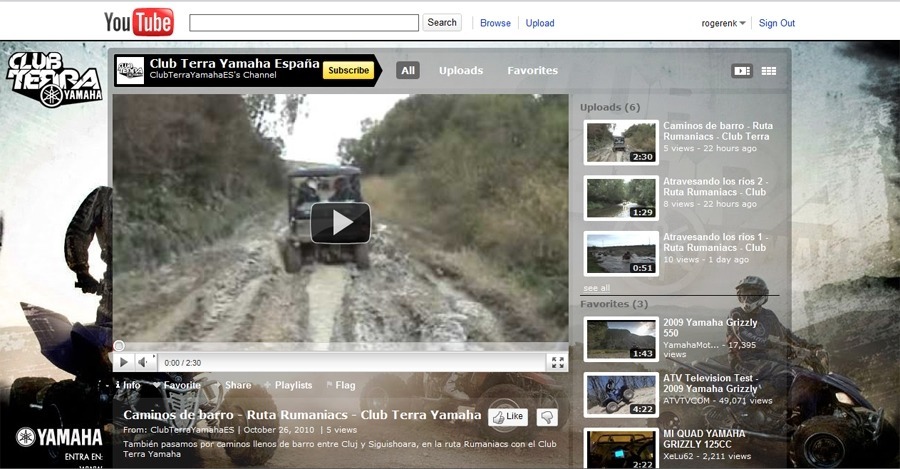Viewport: 900px width, 469px height.
Task: Switch to player view icon
Action: pos(742,71)
